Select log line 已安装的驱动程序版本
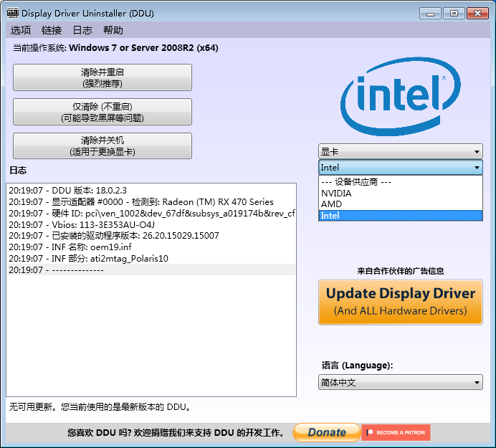The height and width of the screenshot is (448, 496). (151, 236)
